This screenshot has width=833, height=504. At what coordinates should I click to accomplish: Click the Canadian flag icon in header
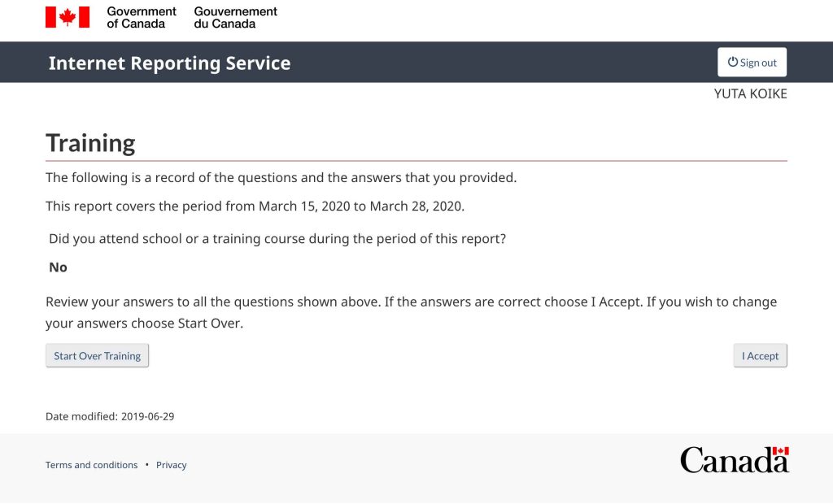pos(68,17)
